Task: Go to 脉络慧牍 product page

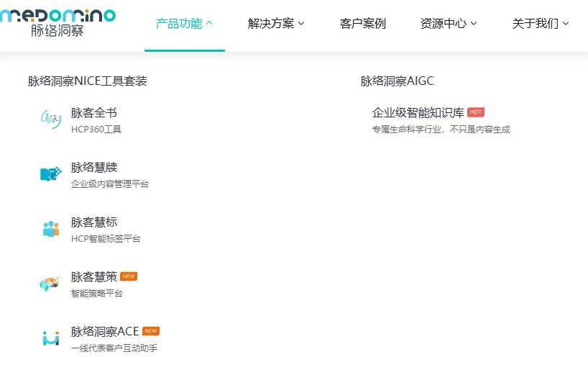Action: tap(93, 168)
